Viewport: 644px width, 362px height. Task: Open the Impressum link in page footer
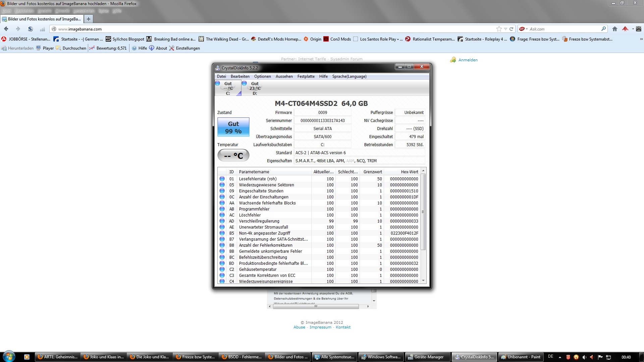[320, 327]
